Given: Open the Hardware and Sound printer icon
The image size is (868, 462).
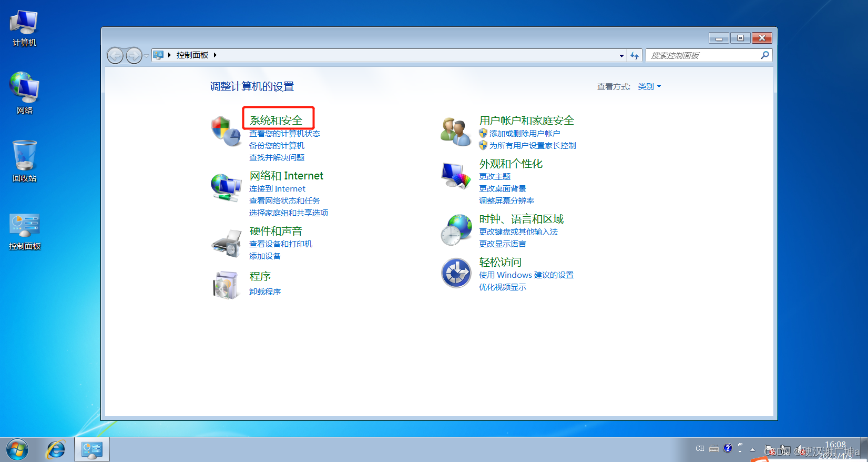Looking at the screenshot, I should [226, 243].
